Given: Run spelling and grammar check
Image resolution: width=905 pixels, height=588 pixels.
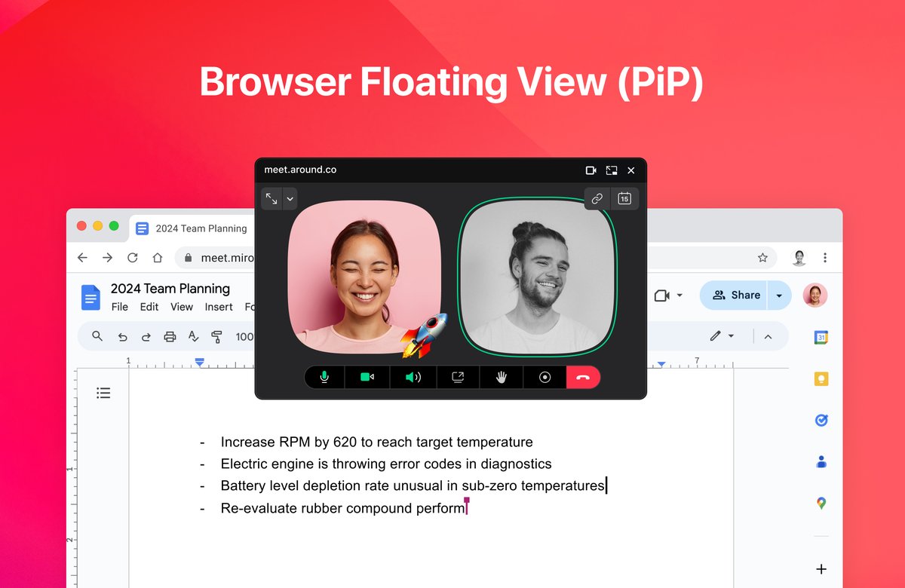Looking at the screenshot, I should [193, 336].
